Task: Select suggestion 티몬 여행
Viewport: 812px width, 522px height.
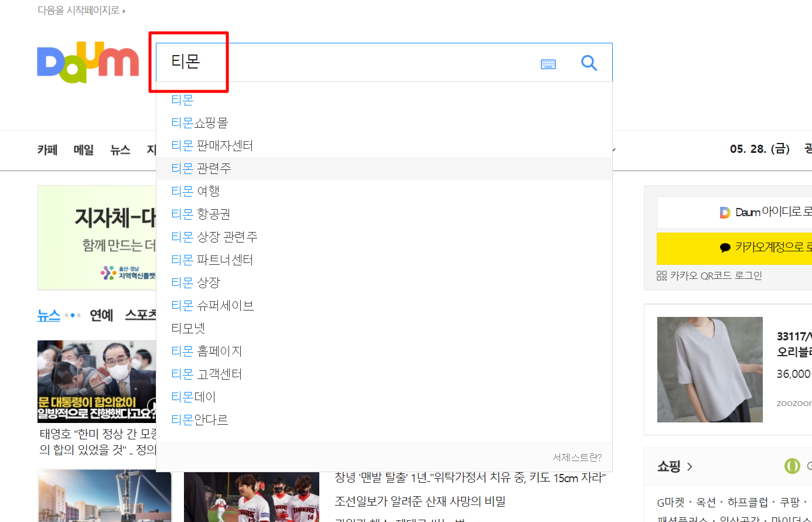Action: click(x=384, y=192)
